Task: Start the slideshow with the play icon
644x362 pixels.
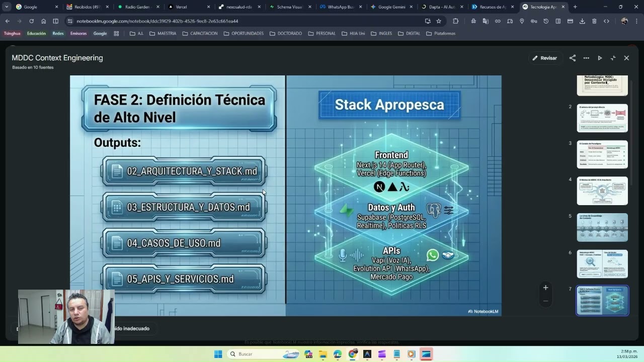Action: pos(600,58)
